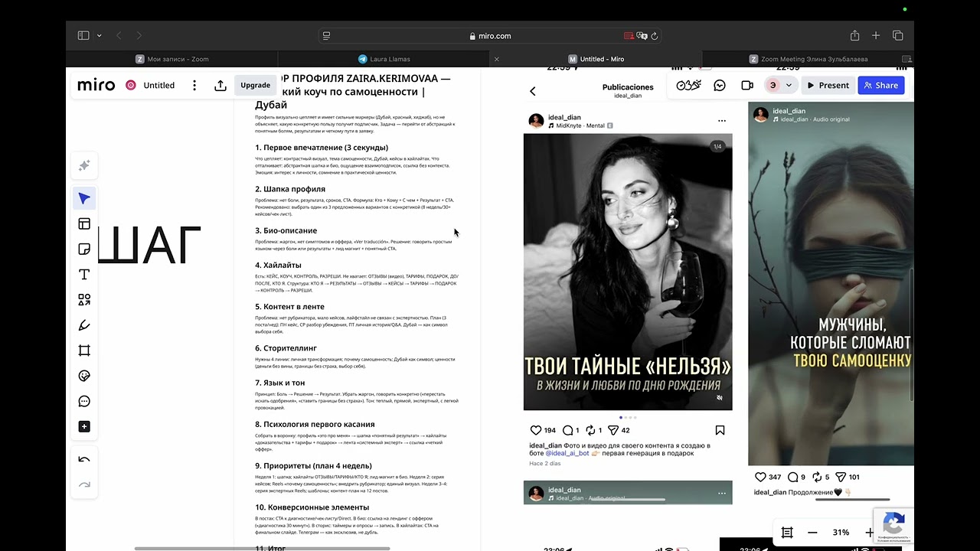980x551 pixels.
Task: Select the Comment tool
Action: pyautogui.click(x=84, y=401)
